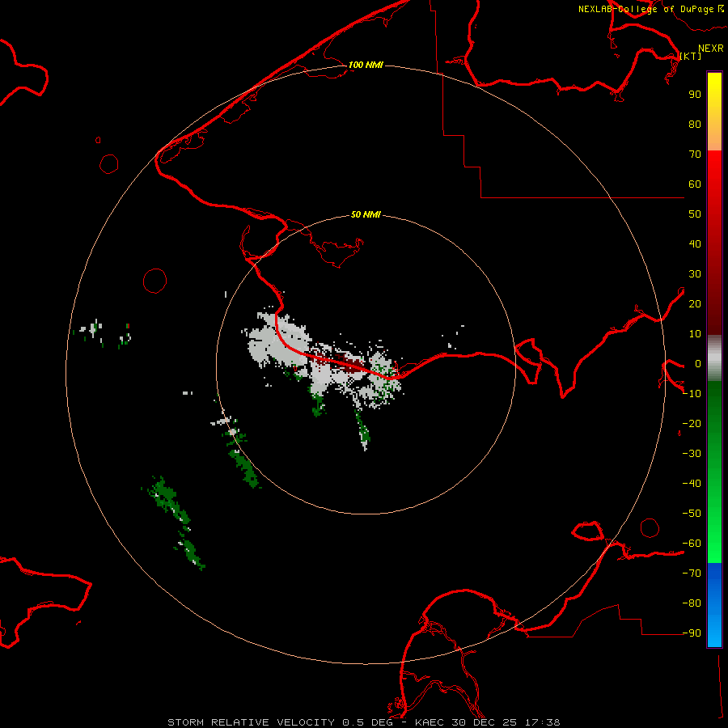
Task: Click the [KT] units label above color scale
Action: tap(690, 56)
